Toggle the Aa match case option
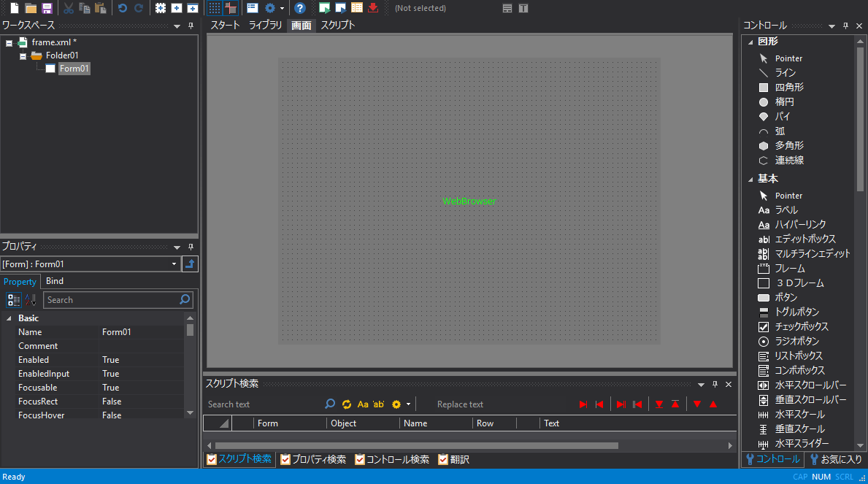This screenshot has height=484, width=868. 363,404
